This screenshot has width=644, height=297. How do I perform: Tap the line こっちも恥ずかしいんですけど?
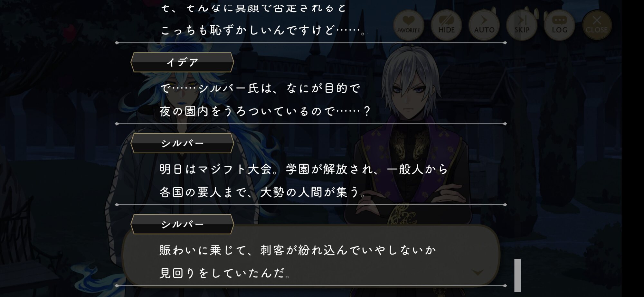pos(263,31)
